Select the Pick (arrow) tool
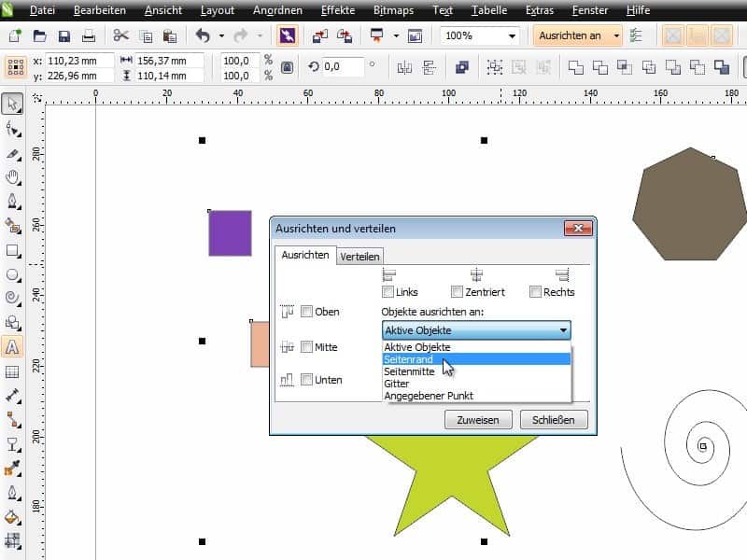The width and height of the screenshot is (747, 560). point(12,104)
